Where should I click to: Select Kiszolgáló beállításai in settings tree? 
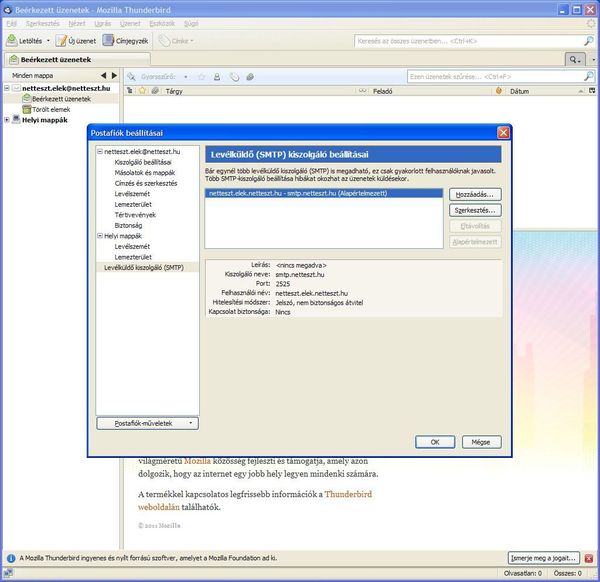[143, 162]
